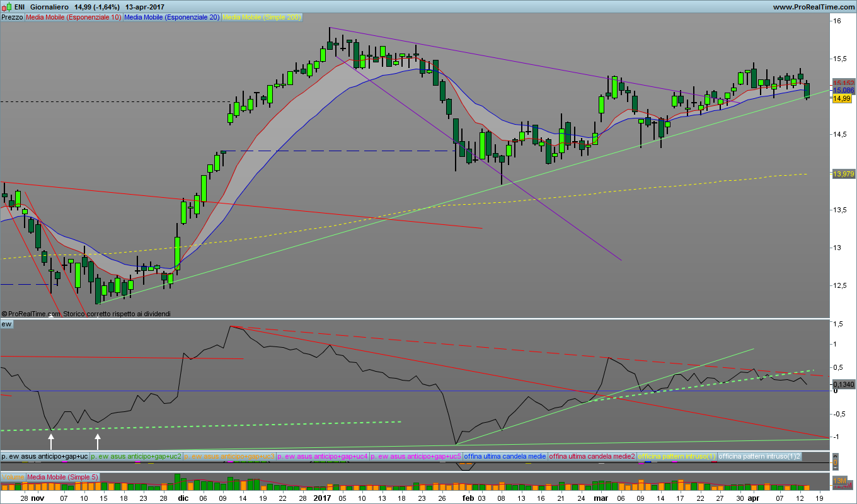This screenshot has height=504, width=857.
Task: Select the Volume panel's Media Mobile (Simple 5) label
Action: pyautogui.click(x=62, y=477)
